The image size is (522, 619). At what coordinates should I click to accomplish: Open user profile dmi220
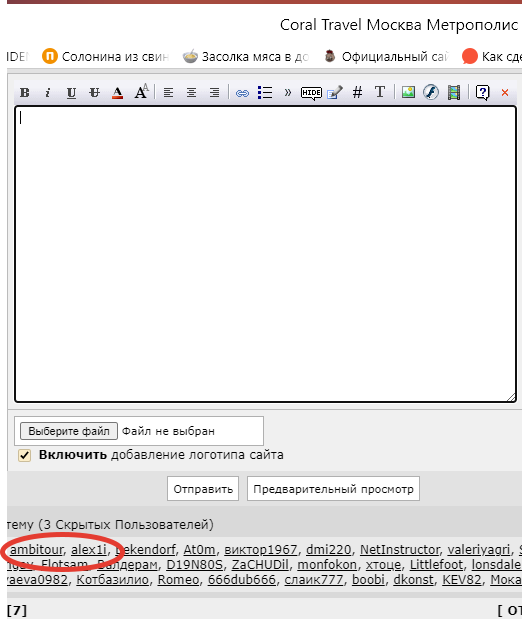tap(329, 550)
